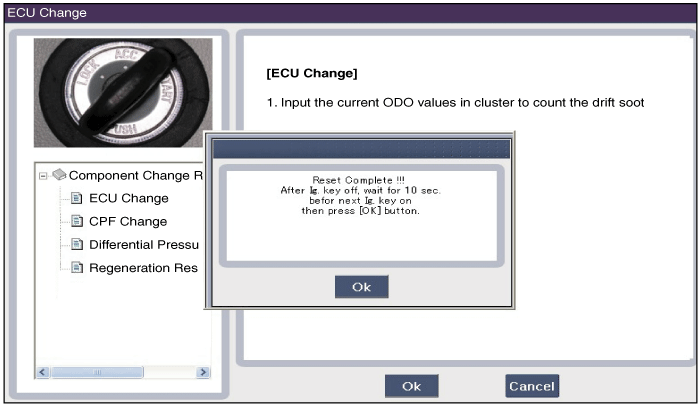Click the Differential Pressure document icon
The image size is (700, 406).
(77, 244)
